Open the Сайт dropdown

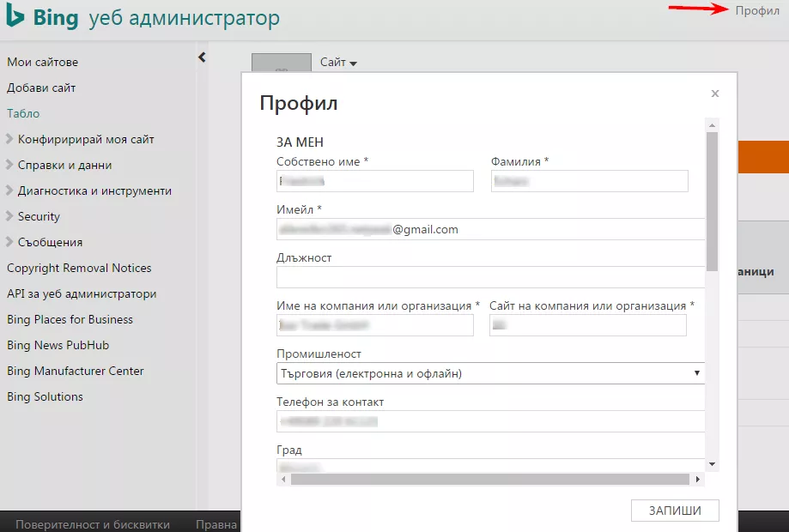tap(338, 63)
